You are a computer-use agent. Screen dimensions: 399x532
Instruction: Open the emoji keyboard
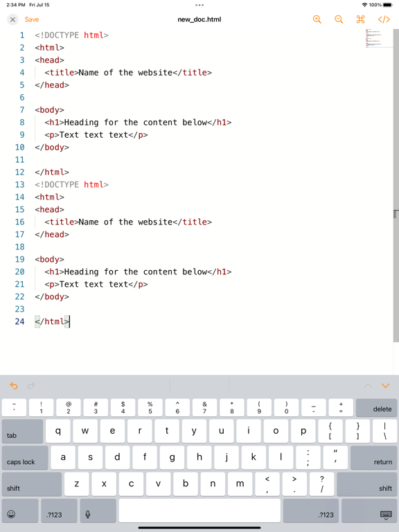coord(20,511)
